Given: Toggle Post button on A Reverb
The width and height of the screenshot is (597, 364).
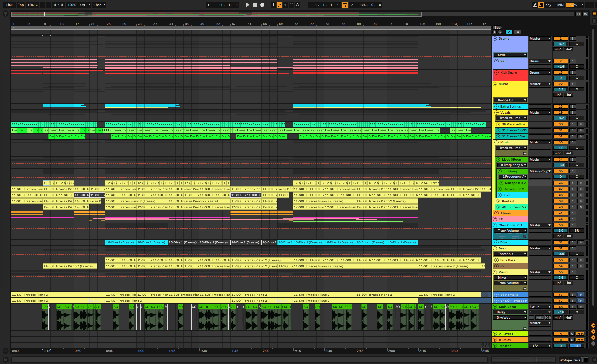Looking at the screenshot, I should 580,334.
